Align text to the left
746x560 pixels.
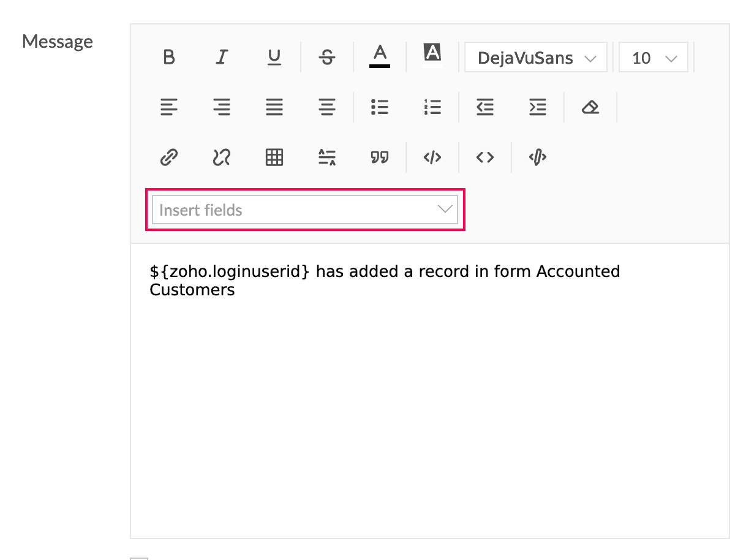[x=170, y=107]
